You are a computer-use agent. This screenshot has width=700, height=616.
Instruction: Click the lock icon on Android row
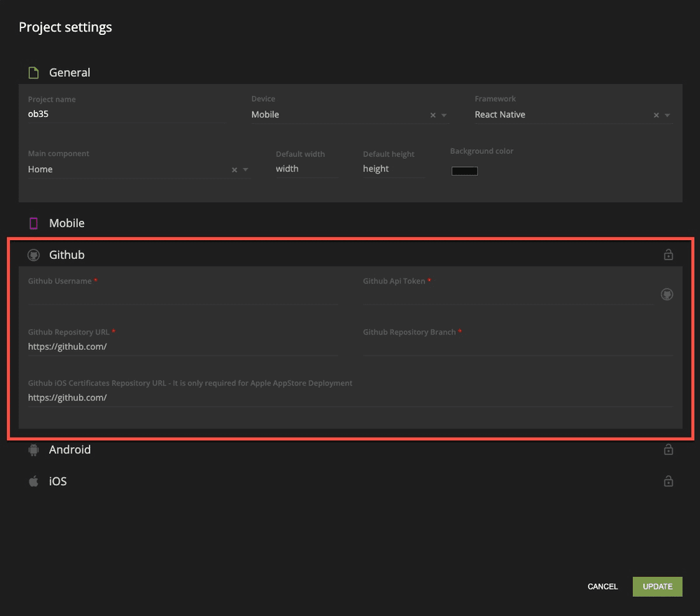(668, 449)
